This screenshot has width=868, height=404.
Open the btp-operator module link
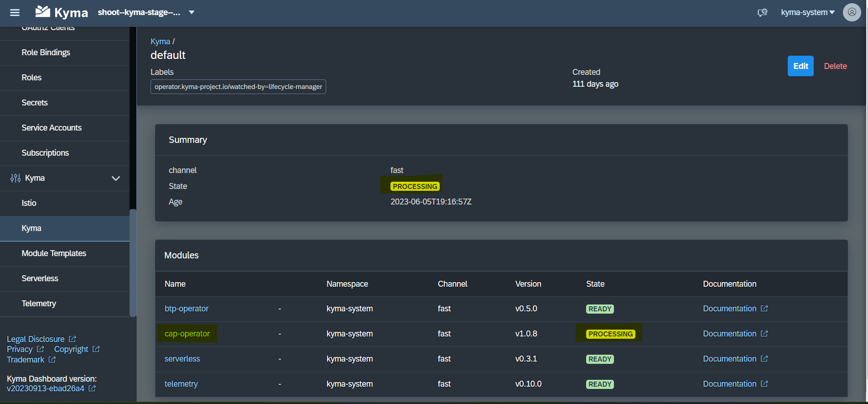187,309
